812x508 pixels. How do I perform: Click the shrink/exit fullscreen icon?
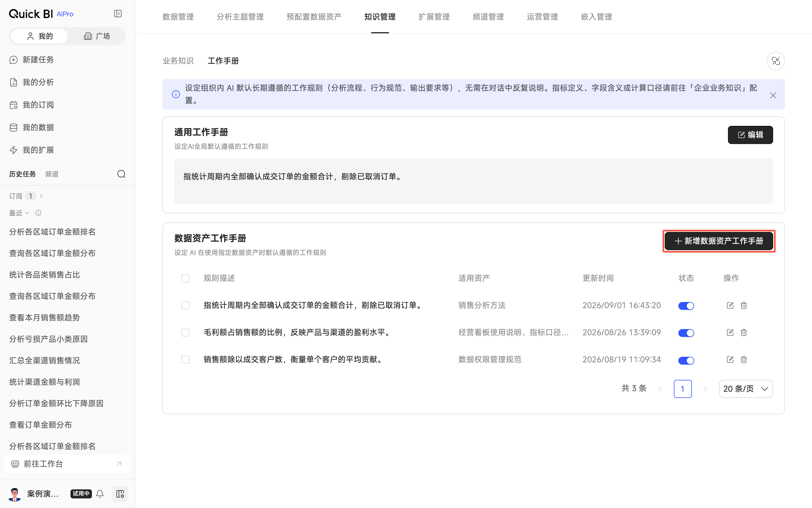[x=775, y=61]
